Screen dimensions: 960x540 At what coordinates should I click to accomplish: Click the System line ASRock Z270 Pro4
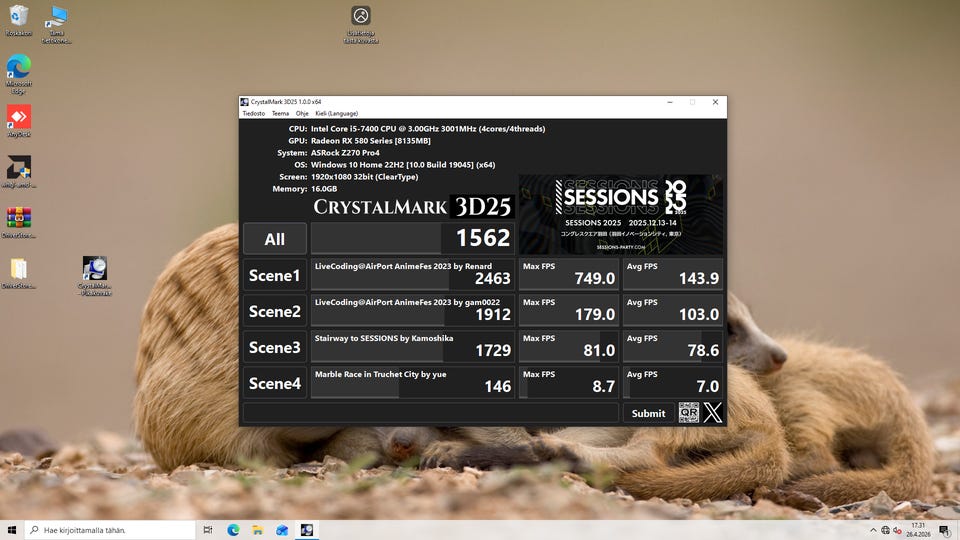point(345,152)
